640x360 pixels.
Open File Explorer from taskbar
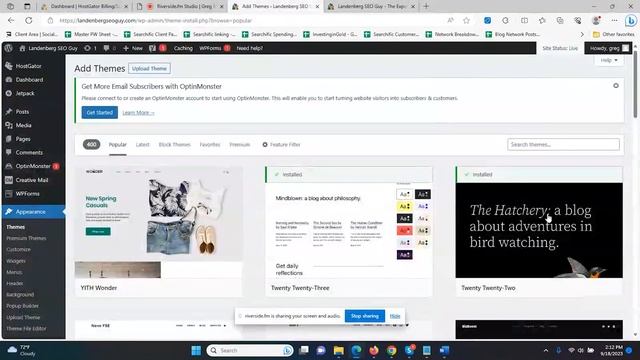(338, 350)
